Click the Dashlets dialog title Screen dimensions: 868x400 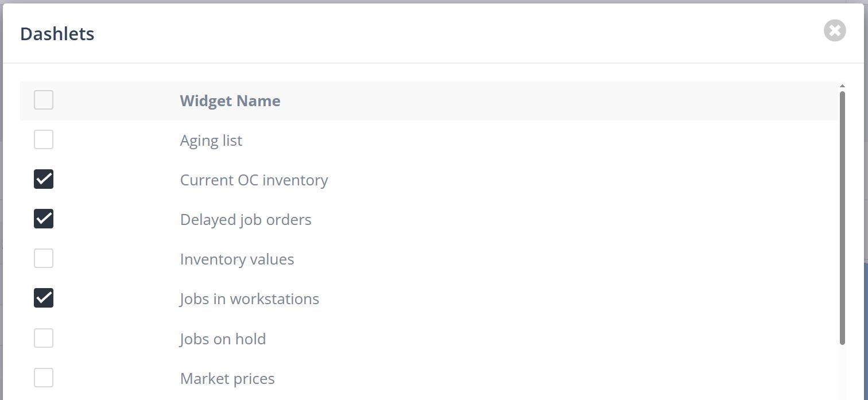point(57,34)
